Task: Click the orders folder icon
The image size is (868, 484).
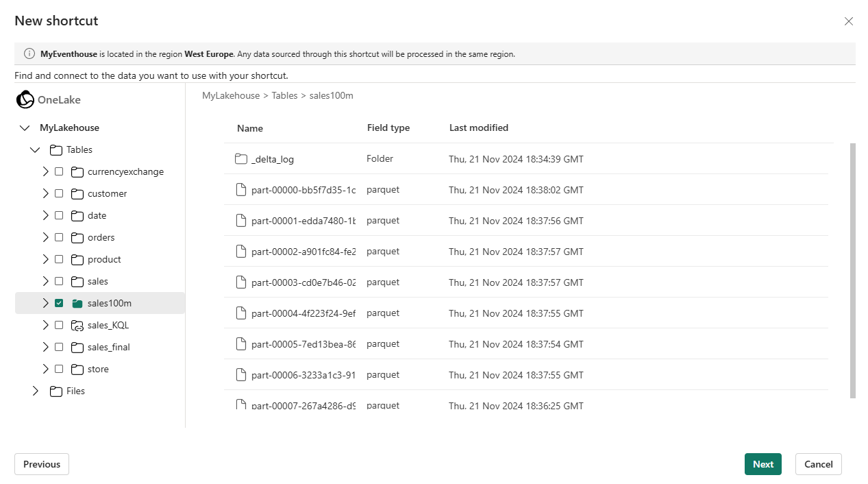Action: pyautogui.click(x=77, y=237)
